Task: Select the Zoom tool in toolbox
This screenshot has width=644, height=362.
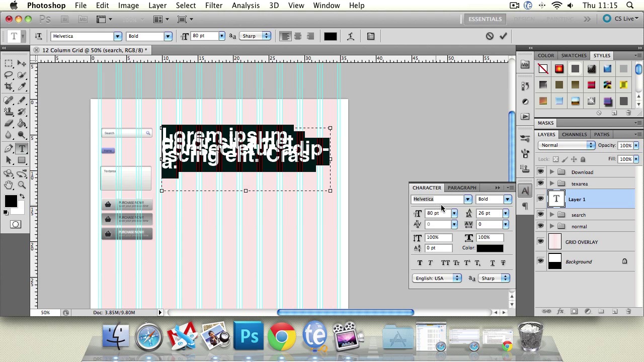Action: point(22,185)
